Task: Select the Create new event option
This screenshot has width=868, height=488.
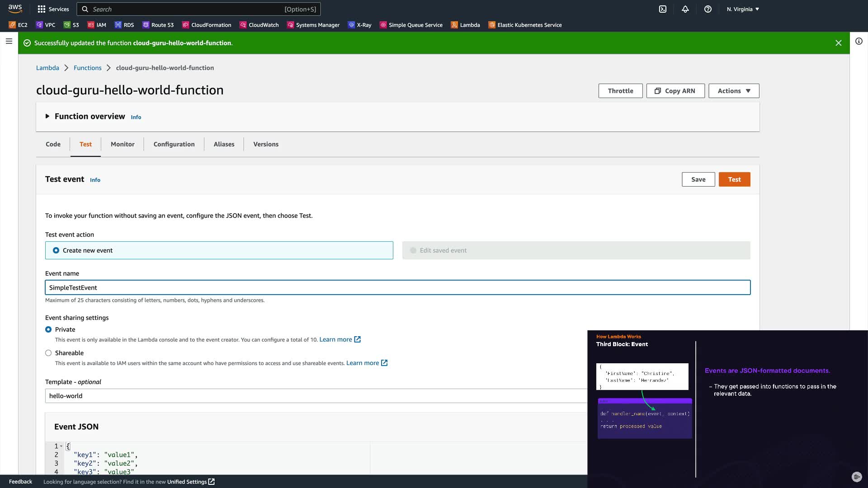Action: (x=56, y=250)
